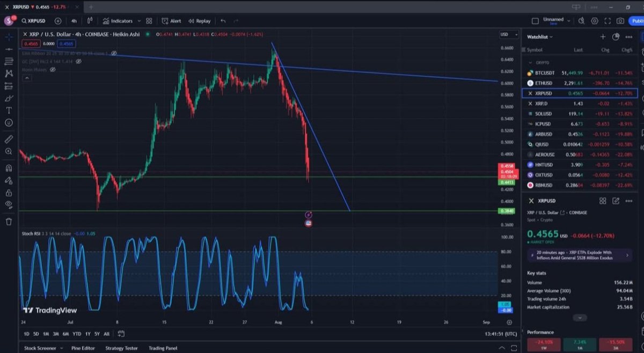
Task: Take a chart snapshot with camera icon
Action: 620,21
